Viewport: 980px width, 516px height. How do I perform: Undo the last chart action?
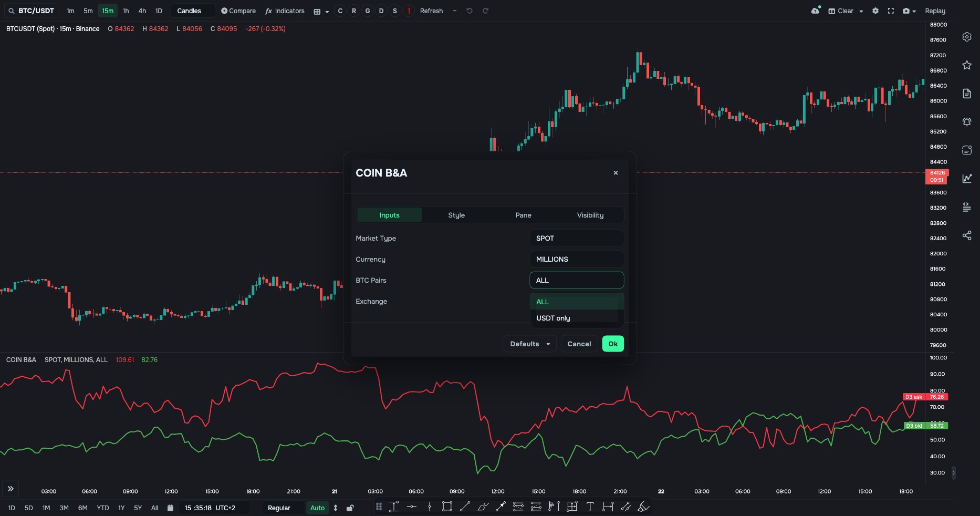tap(470, 11)
